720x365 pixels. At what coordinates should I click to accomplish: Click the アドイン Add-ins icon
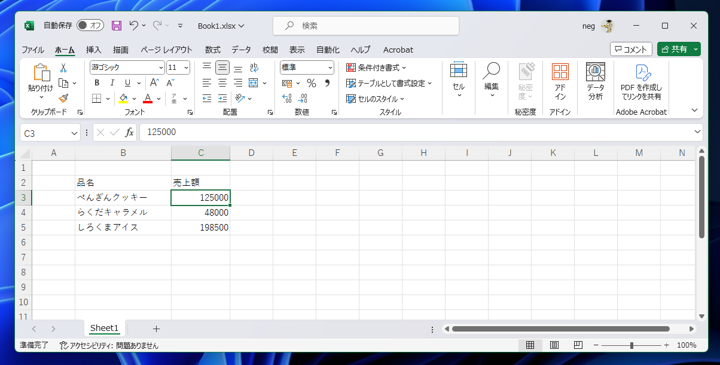coord(560,82)
